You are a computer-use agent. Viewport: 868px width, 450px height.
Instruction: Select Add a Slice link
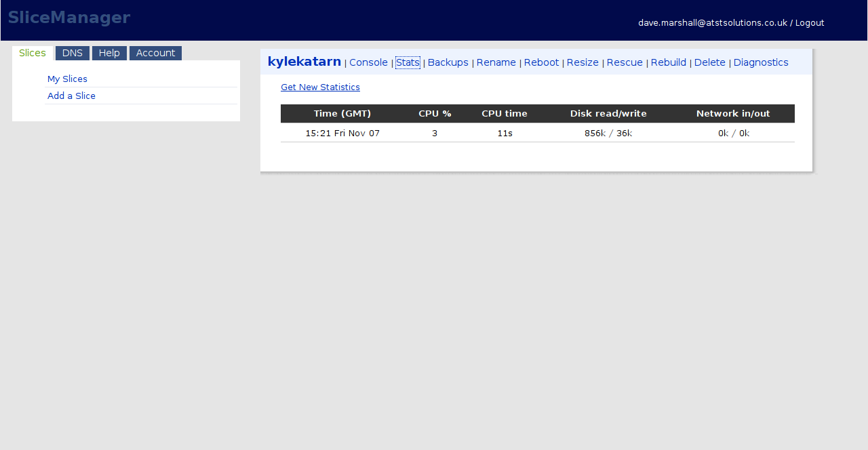tap(71, 96)
